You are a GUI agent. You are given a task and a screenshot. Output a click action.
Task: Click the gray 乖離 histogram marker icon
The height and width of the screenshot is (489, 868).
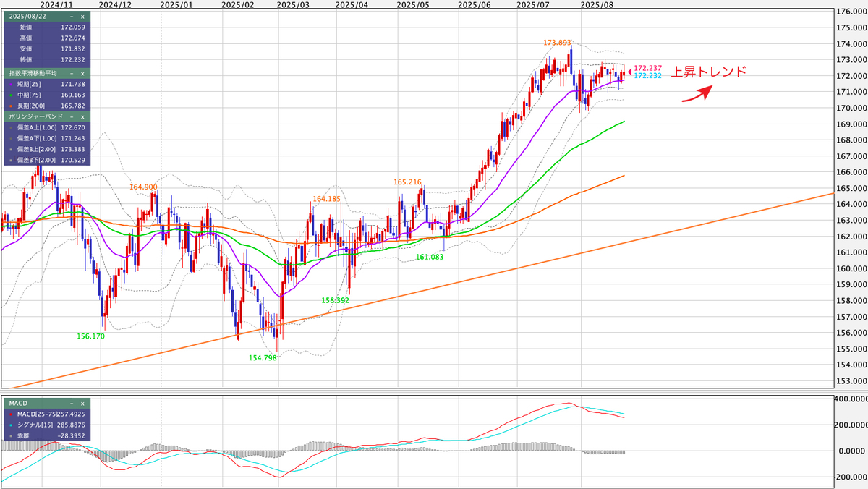point(10,435)
